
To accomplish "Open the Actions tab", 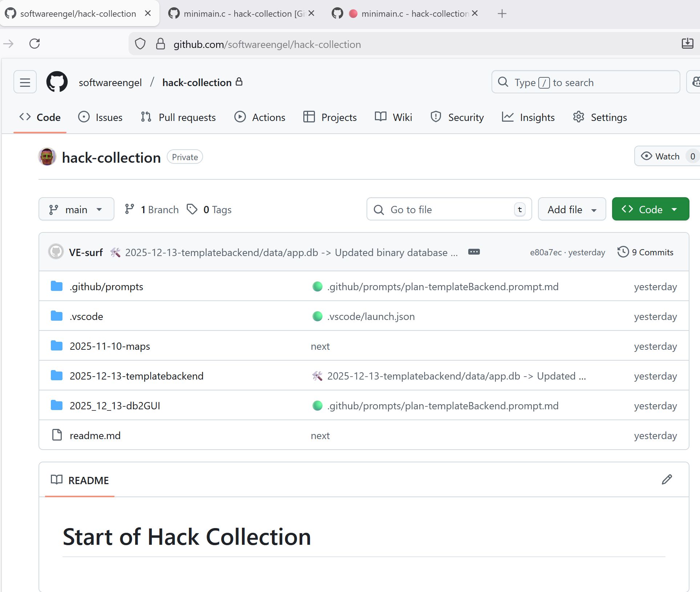I will pyautogui.click(x=260, y=117).
